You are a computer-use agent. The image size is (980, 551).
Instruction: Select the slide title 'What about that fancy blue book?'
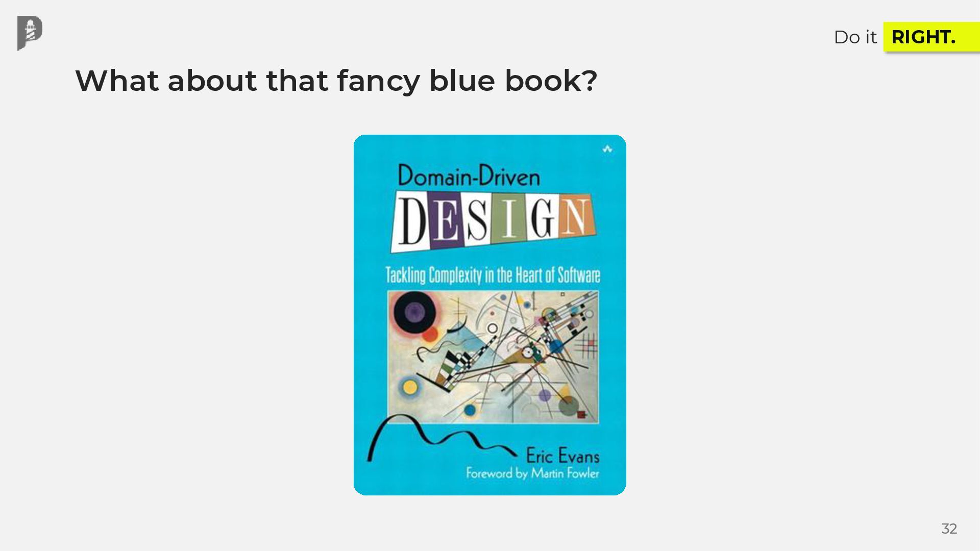point(336,81)
